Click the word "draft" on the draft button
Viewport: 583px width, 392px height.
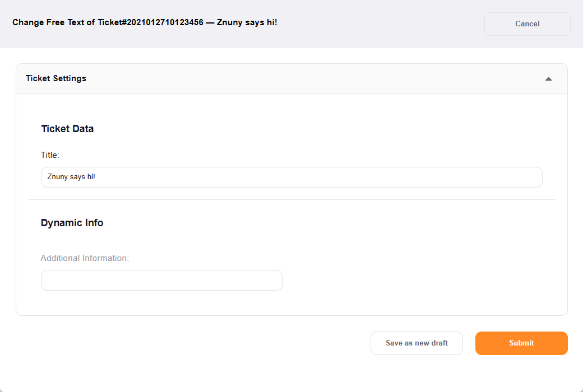tap(438, 343)
